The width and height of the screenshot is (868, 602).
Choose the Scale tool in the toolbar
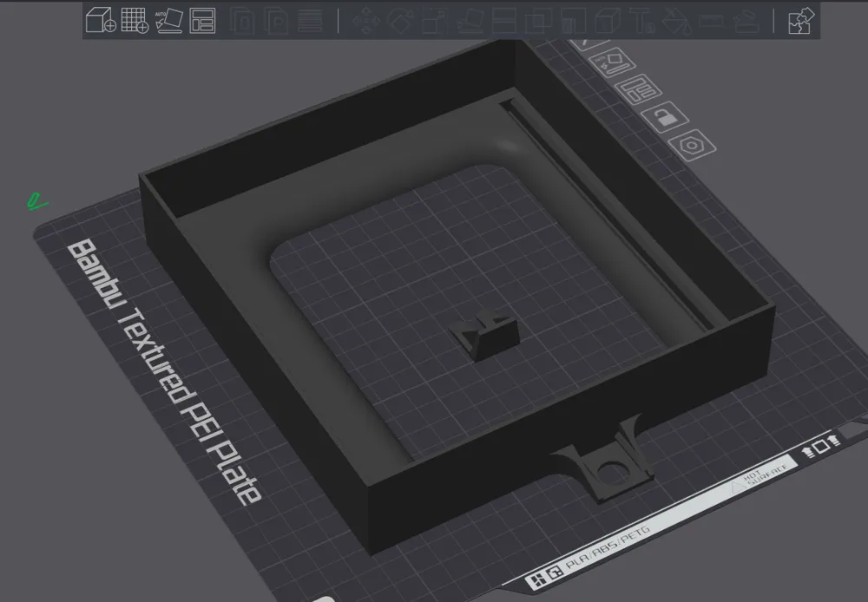[x=435, y=21]
